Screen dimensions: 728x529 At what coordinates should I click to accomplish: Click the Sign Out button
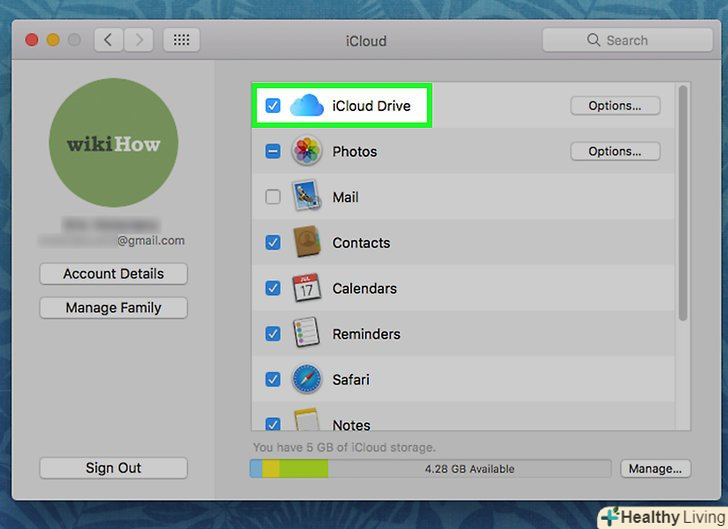[113, 468]
